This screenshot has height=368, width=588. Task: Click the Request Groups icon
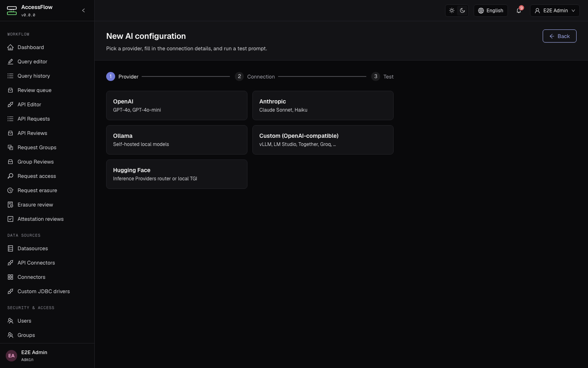coord(10,148)
